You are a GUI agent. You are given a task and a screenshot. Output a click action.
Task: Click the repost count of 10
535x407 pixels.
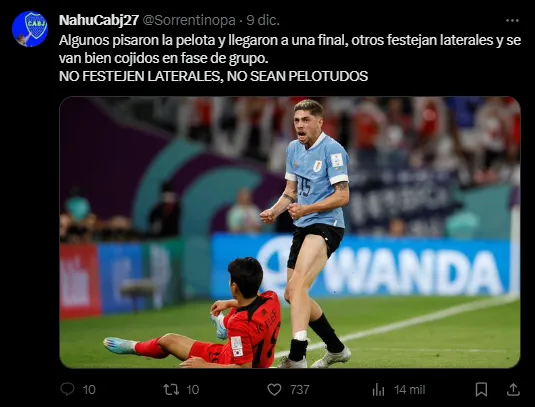coord(193,390)
